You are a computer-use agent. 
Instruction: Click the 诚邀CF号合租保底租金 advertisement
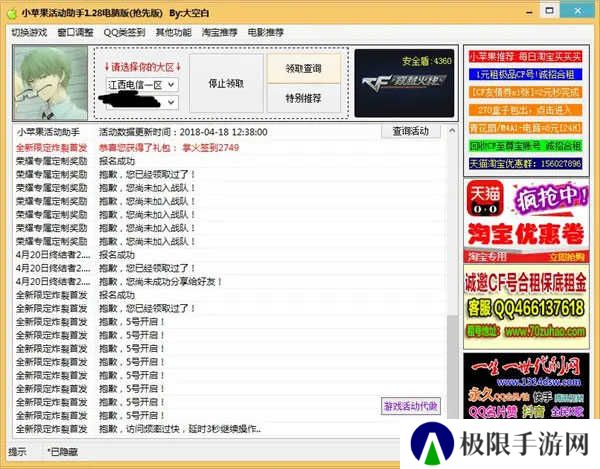pyautogui.click(x=526, y=306)
